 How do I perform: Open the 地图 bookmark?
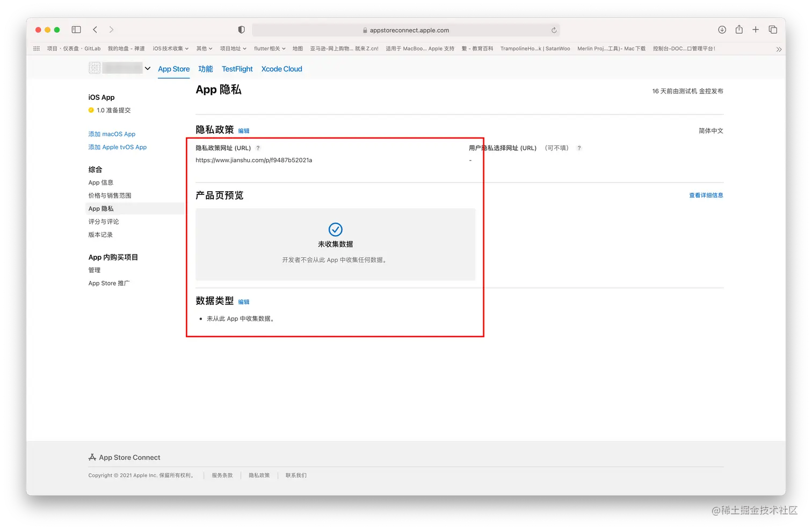click(298, 48)
